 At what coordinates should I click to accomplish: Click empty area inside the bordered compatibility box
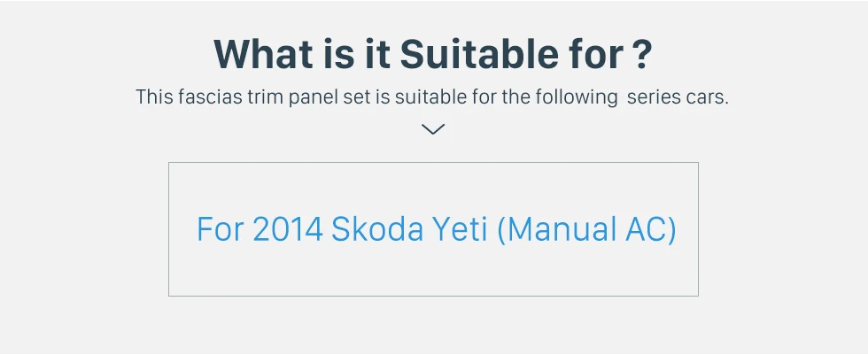(x=433, y=274)
